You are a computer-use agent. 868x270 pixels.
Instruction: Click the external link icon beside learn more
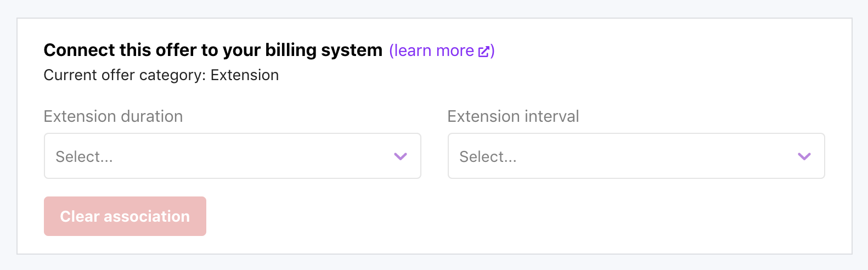(x=483, y=52)
